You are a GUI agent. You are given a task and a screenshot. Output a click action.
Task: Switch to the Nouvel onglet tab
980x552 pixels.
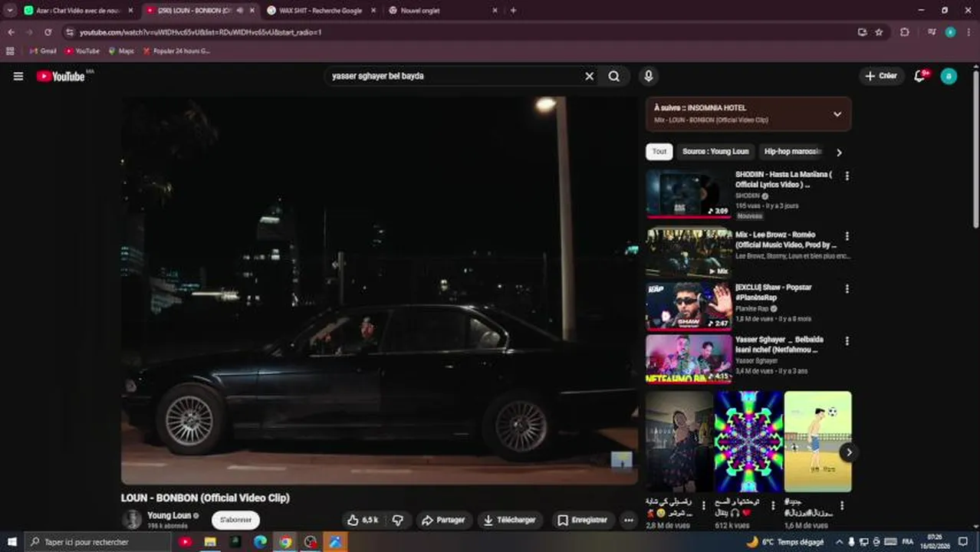click(442, 11)
